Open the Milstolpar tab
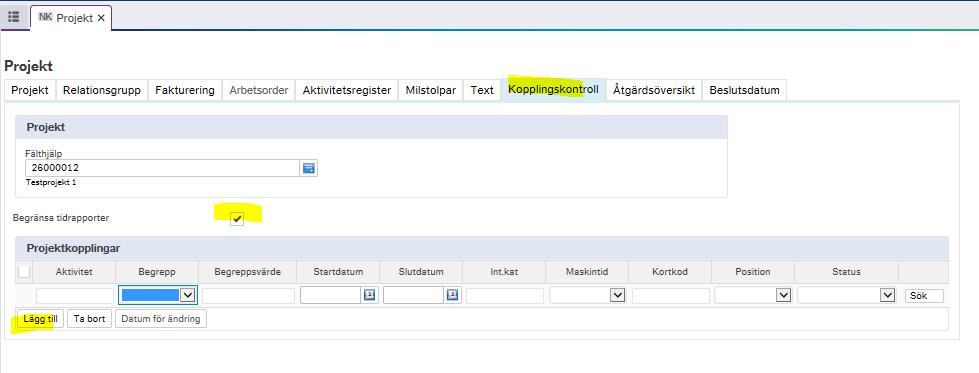 (431, 90)
